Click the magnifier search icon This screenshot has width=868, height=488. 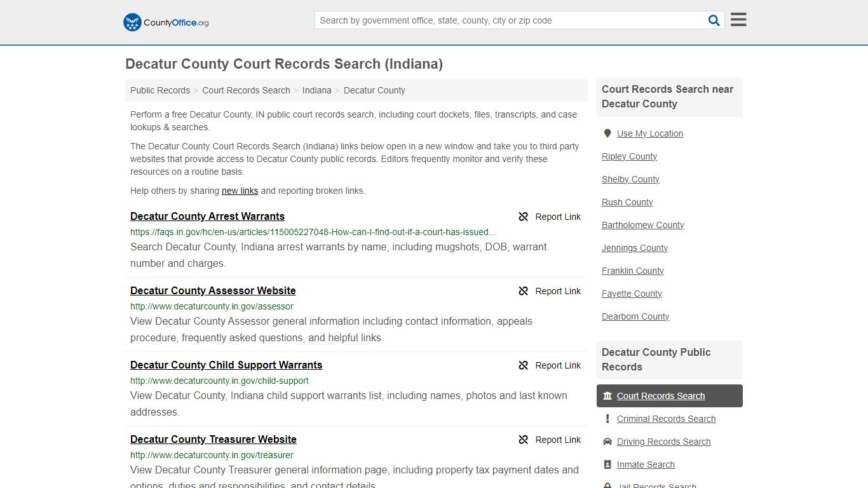tap(714, 20)
